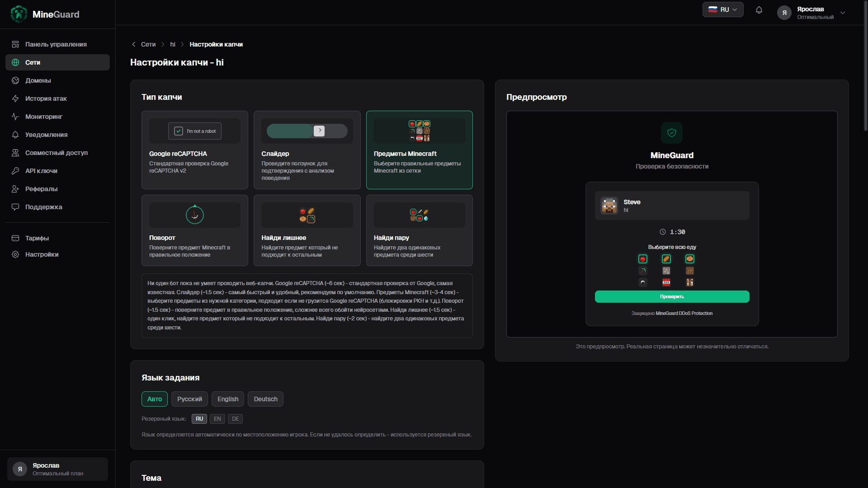868x488 pixels.
Task: Choose the Google reCAPTCHA captcha type
Action: [x=195, y=150]
